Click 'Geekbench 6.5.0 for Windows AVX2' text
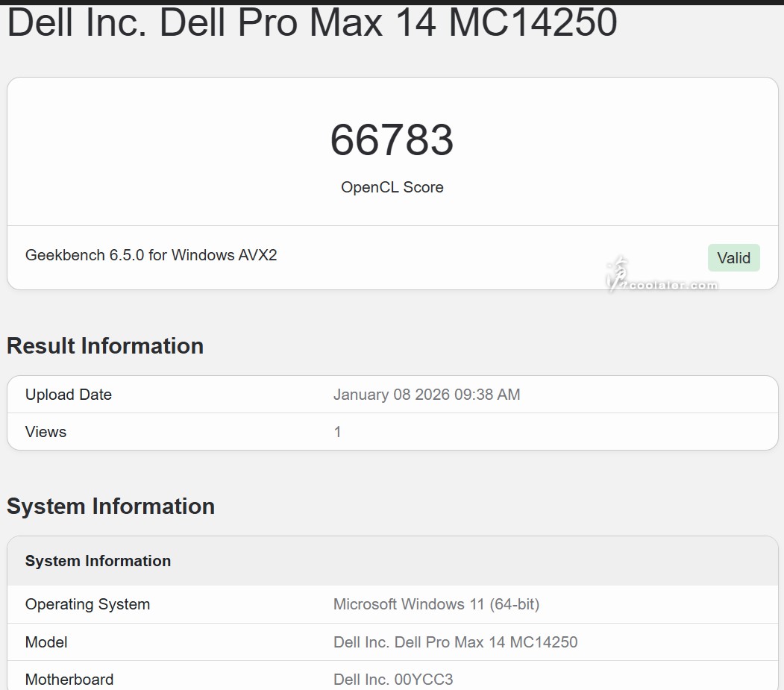784x690 pixels. click(x=151, y=255)
